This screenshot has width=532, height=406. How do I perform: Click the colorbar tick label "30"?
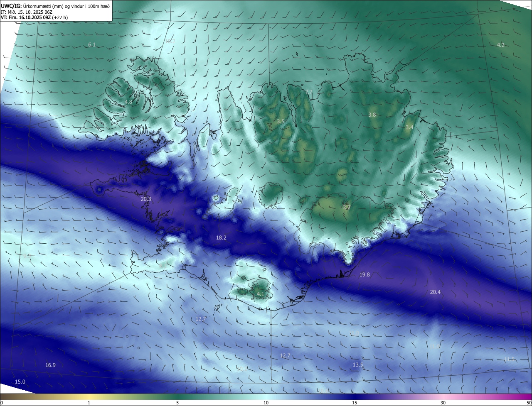pyautogui.click(x=443, y=403)
